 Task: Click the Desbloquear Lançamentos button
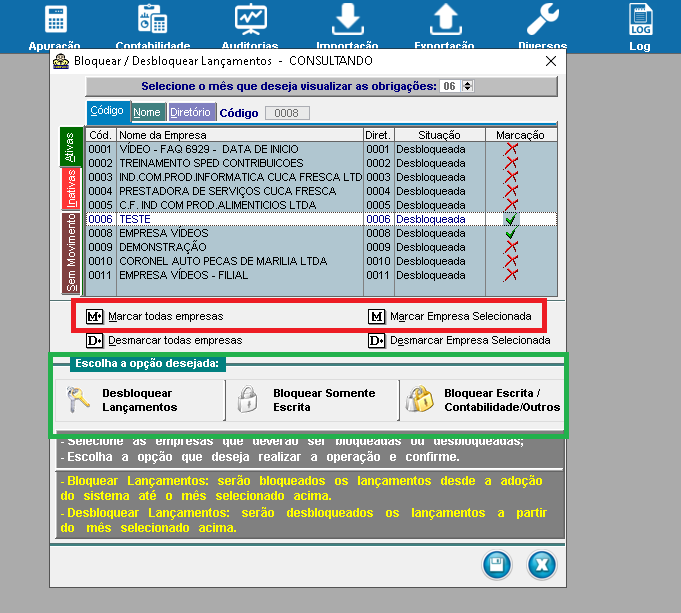pos(140,400)
